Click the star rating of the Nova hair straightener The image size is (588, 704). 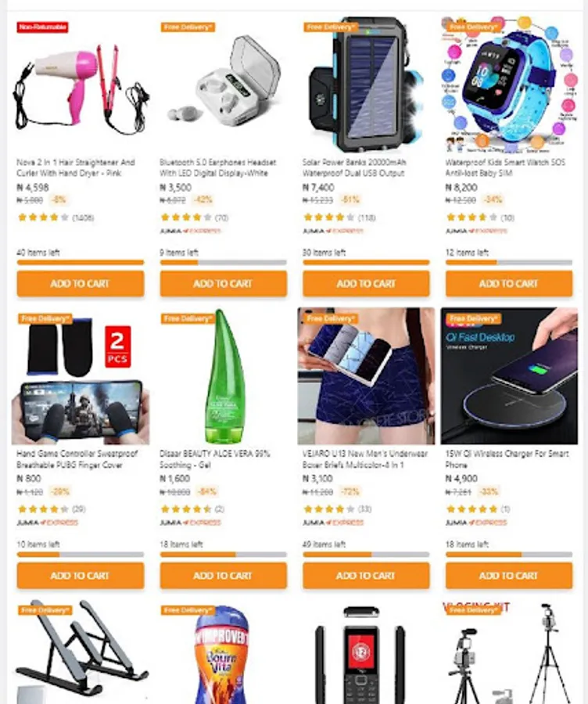[x=44, y=217]
